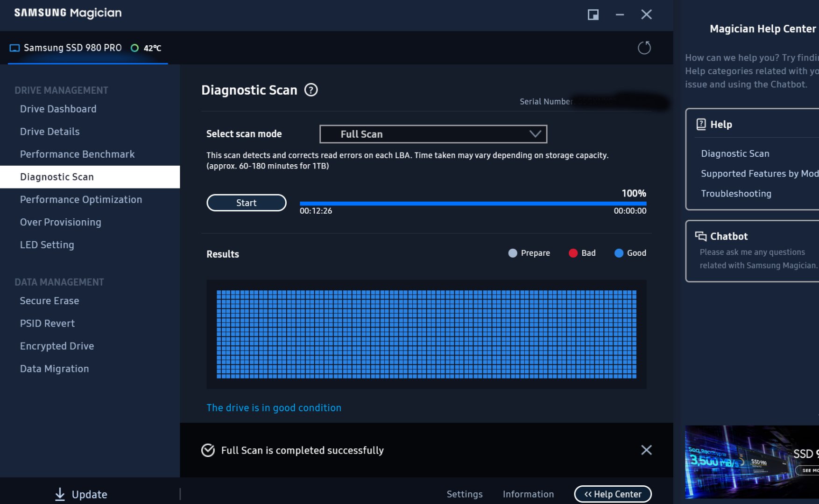Click the gray Prepare legend dot

tap(513, 253)
